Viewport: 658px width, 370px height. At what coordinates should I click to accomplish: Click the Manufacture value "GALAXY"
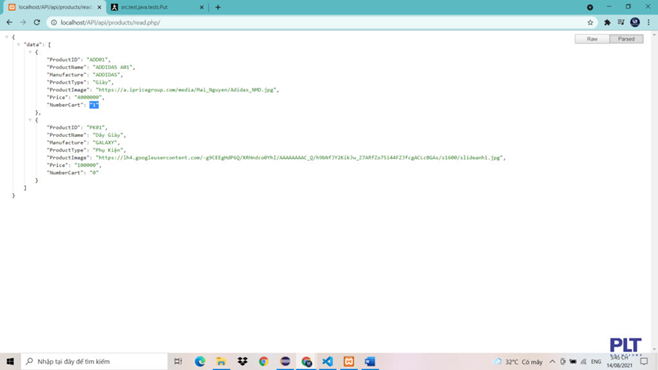(x=105, y=143)
